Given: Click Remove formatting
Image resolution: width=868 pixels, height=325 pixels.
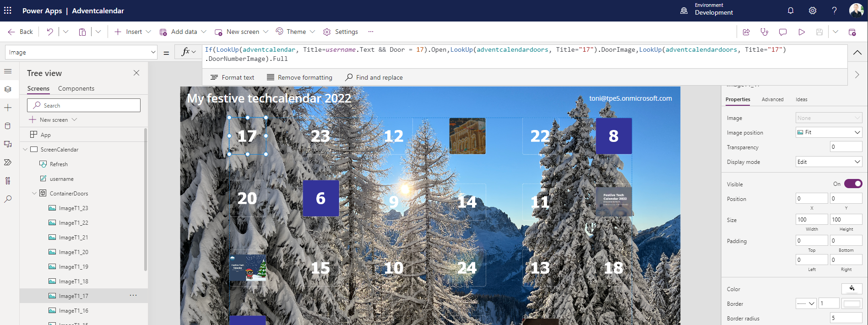Looking at the screenshot, I should tap(299, 77).
